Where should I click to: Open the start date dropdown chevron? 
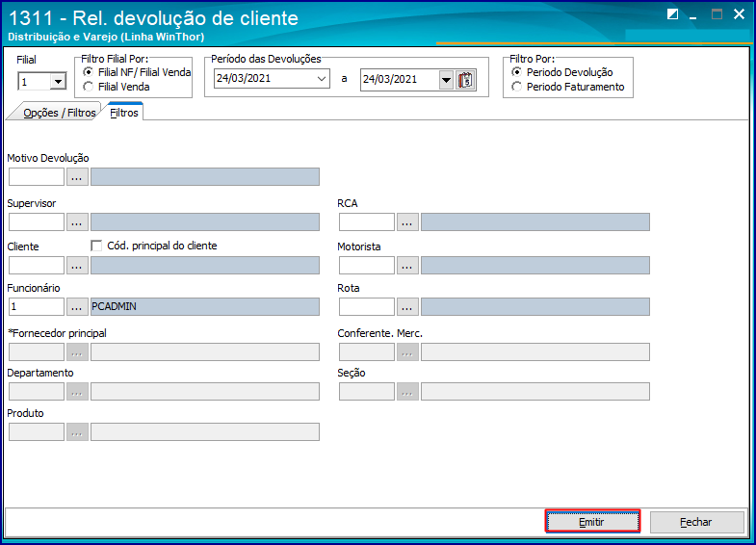tap(322, 79)
